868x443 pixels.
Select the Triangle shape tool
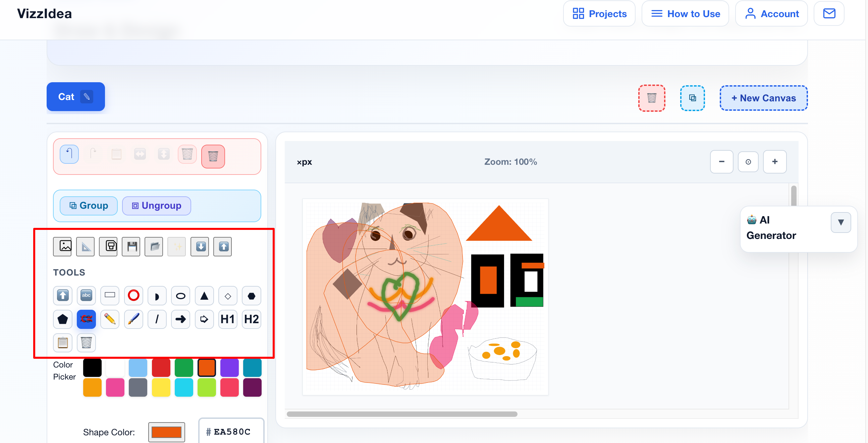204,295
